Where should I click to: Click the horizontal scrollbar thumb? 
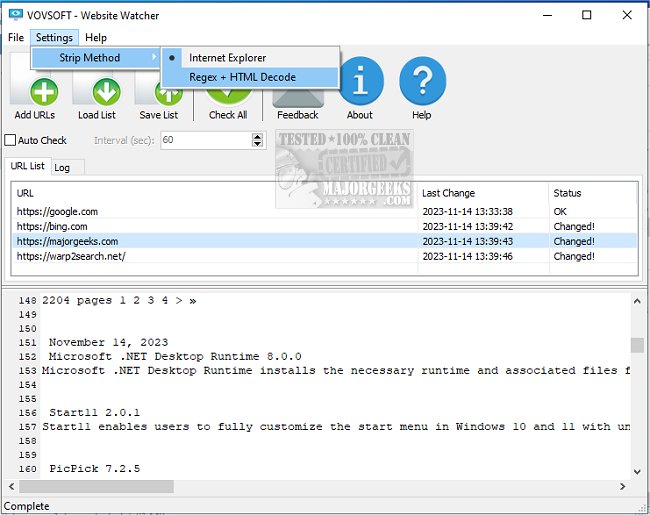[x=96, y=486]
